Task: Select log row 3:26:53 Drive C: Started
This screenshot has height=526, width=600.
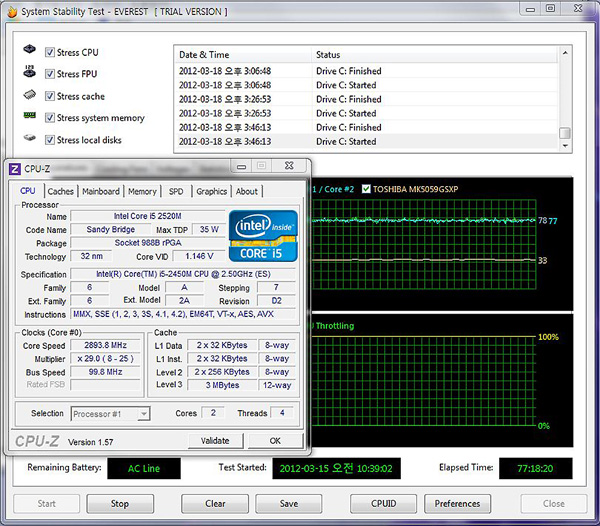Action: pos(367,113)
